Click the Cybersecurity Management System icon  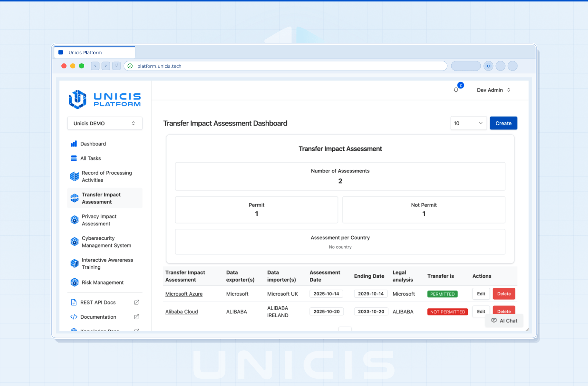75,242
